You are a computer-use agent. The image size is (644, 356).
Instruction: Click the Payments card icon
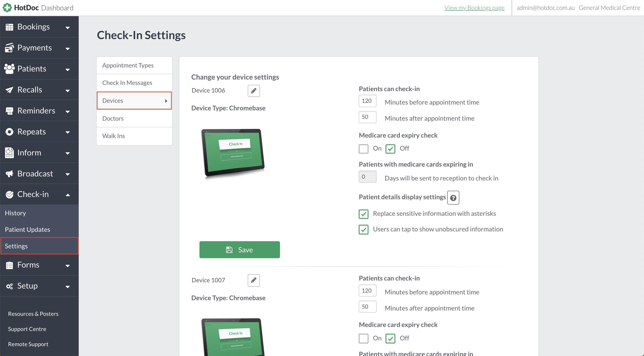9,48
